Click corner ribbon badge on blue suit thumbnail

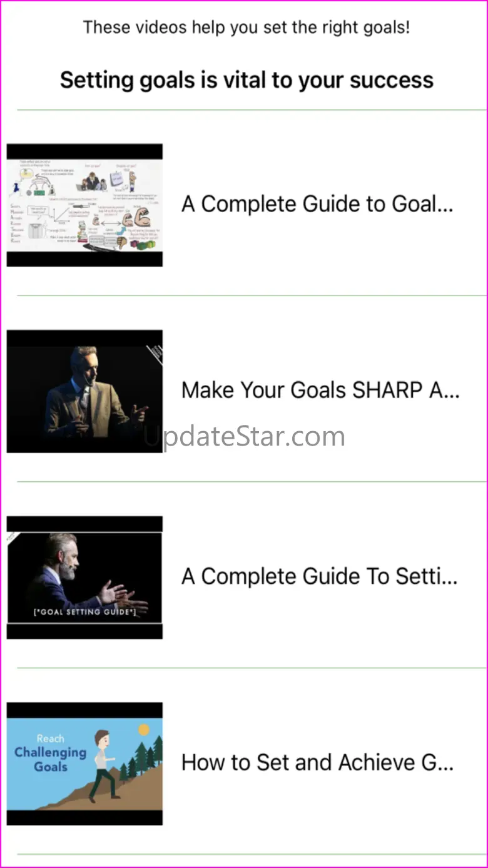[x=13, y=538]
